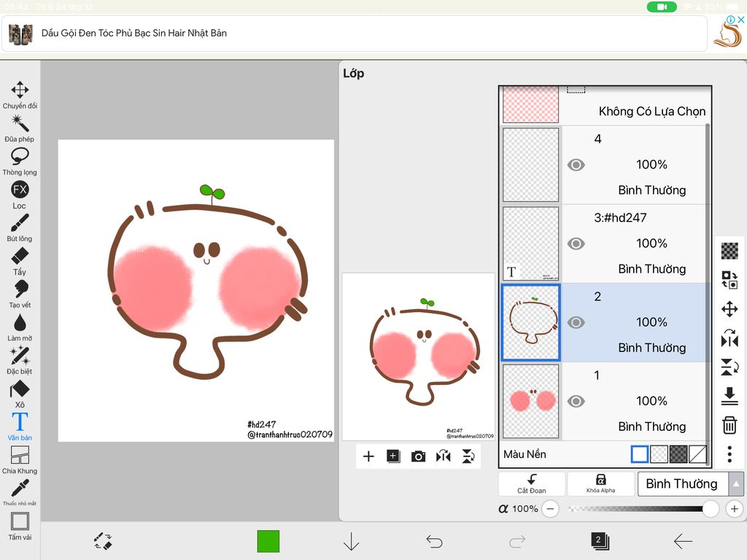
Task: Select the 3:#hd247 text layer thumbnail
Action: [531, 244]
